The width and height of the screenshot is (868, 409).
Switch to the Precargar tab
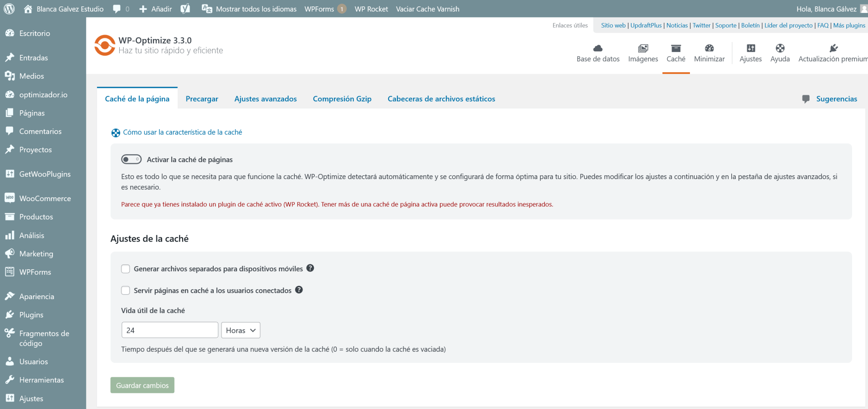coord(202,99)
